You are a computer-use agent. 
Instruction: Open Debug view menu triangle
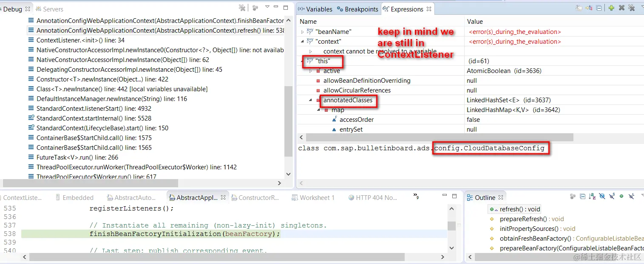pos(267,7)
